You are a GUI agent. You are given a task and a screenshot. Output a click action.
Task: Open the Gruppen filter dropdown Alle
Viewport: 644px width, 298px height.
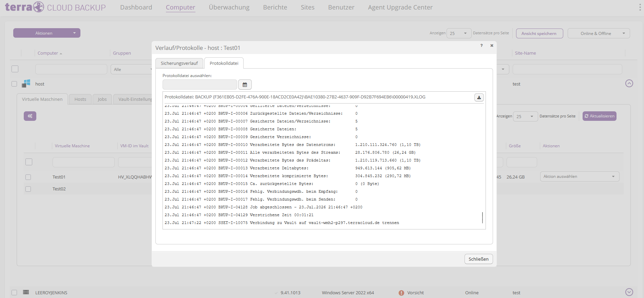(132, 69)
